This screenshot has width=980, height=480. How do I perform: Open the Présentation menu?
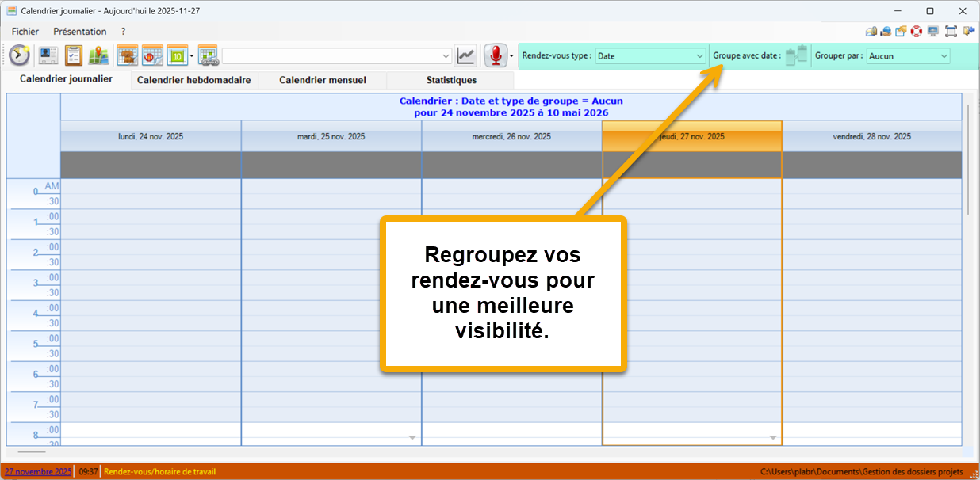pyautogui.click(x=79, y=32)
